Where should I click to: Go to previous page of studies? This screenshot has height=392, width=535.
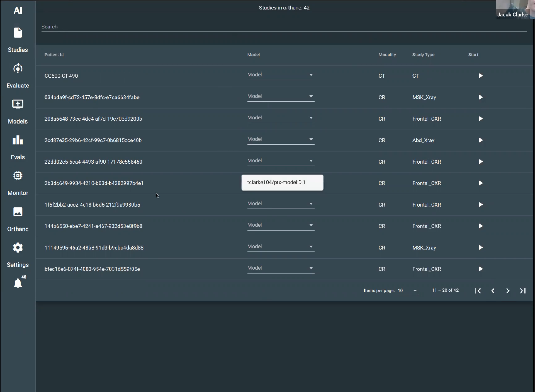pos(493,291)
